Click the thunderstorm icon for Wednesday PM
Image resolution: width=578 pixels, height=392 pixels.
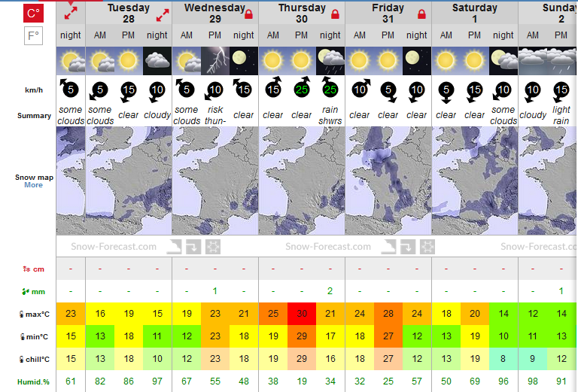[x=215, y=61]
